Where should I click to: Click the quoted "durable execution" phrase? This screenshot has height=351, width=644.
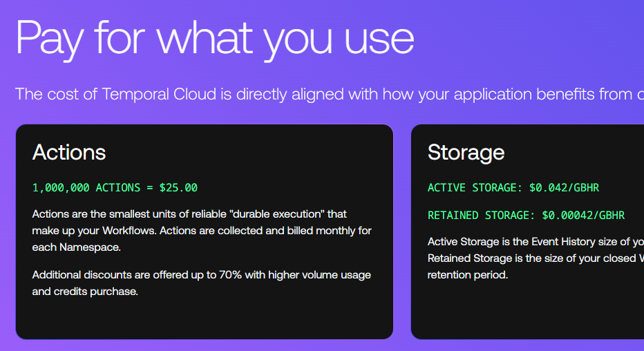point(273,214)
